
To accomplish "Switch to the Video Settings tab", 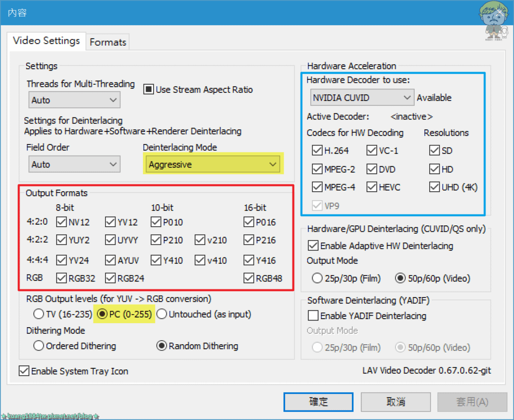I will 46,41.
